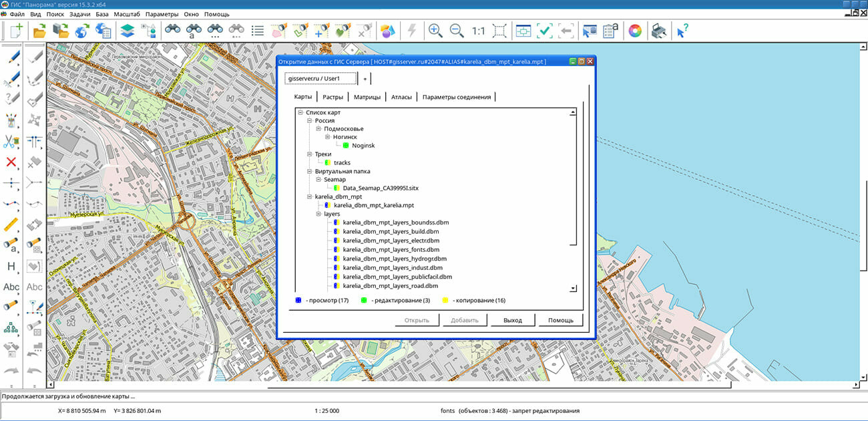Collapse the Виртуальная папка node
The height and width of the screenshot is (421, 868).
point(310,172)
